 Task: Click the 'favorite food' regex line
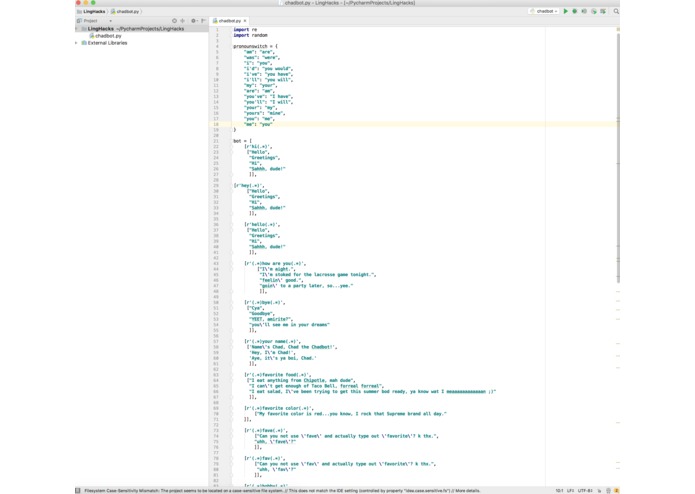coord(277,375)
